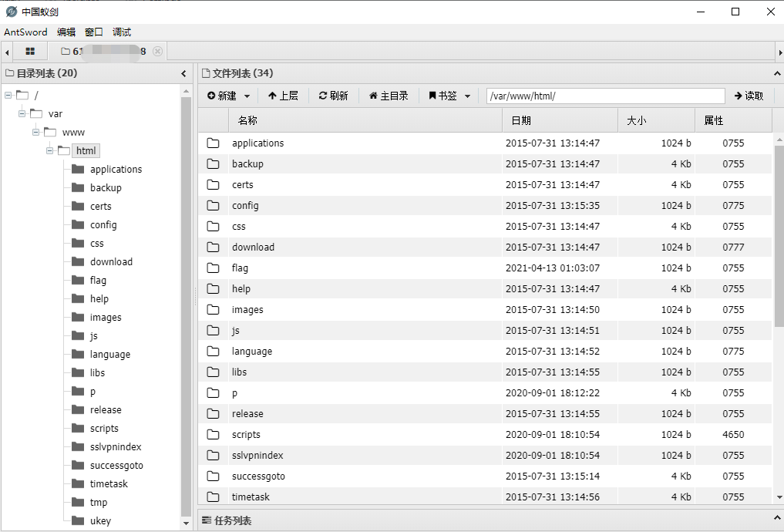Open the 窗口 menu
The height and width of the screenshot is (532, 784).
coord(93,32)
